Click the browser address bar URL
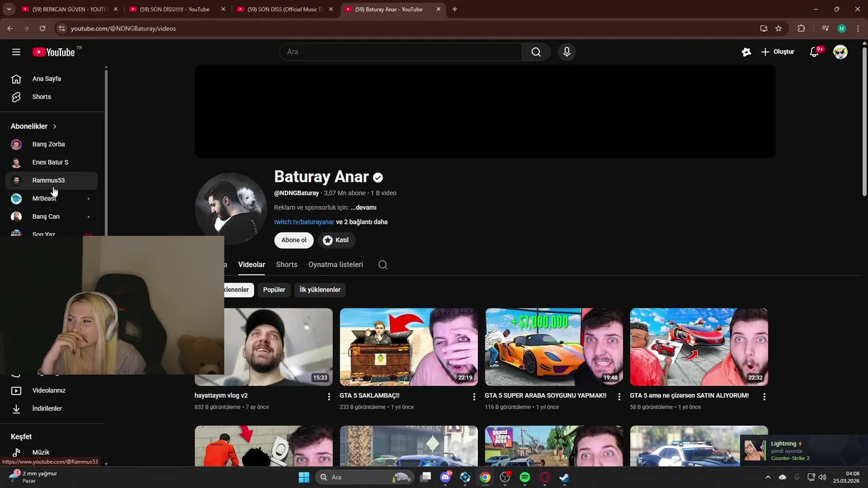 [123, 28]
